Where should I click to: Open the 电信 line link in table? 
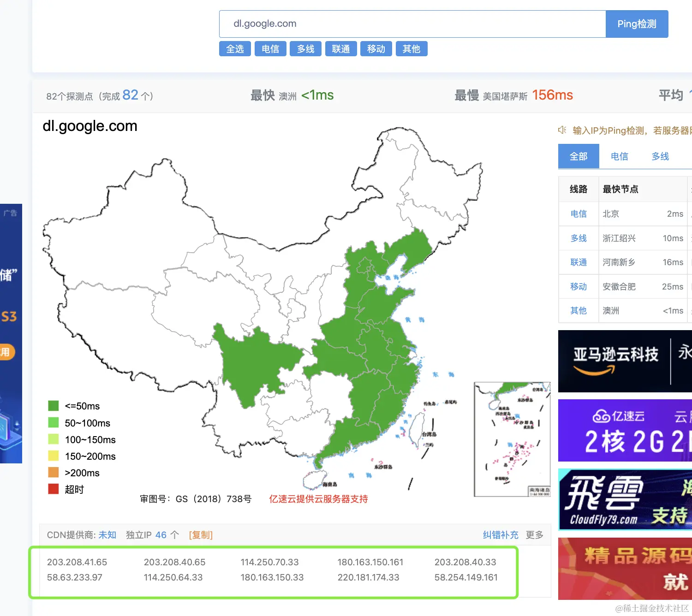(579, 214)
